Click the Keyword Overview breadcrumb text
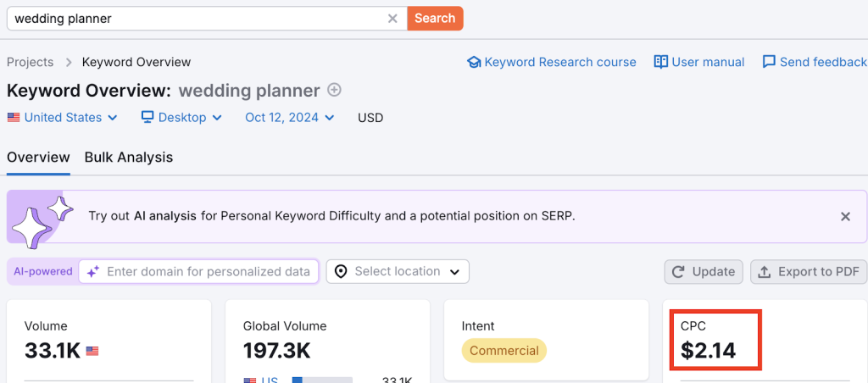Image resolution: width=868 pixels, height=383 pixels. coord(136,62)
